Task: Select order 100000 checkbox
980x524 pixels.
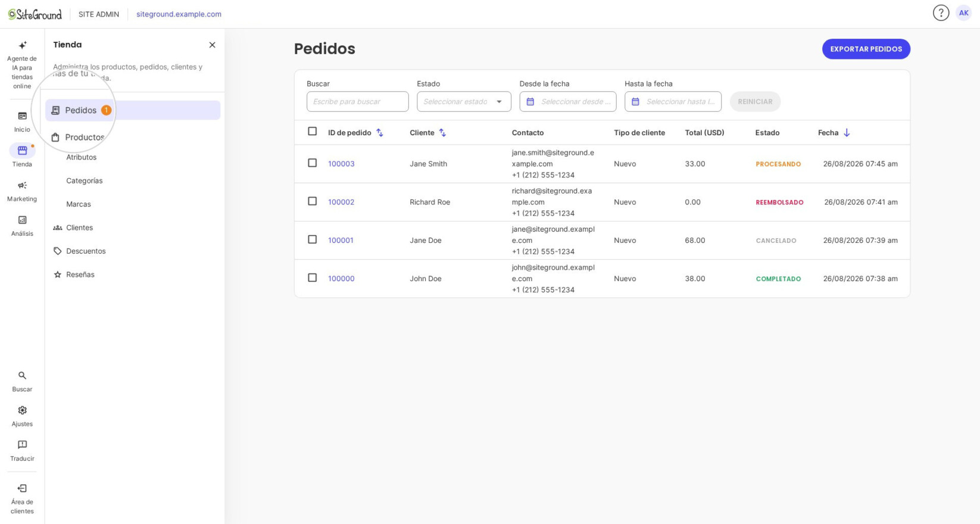Action: 312,277
